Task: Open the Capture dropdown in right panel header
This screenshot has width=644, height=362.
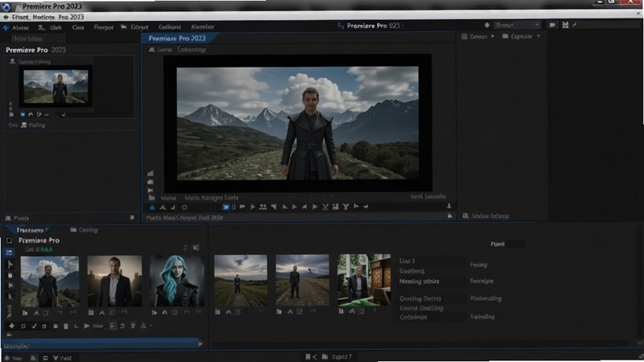Action: (521, 36)
